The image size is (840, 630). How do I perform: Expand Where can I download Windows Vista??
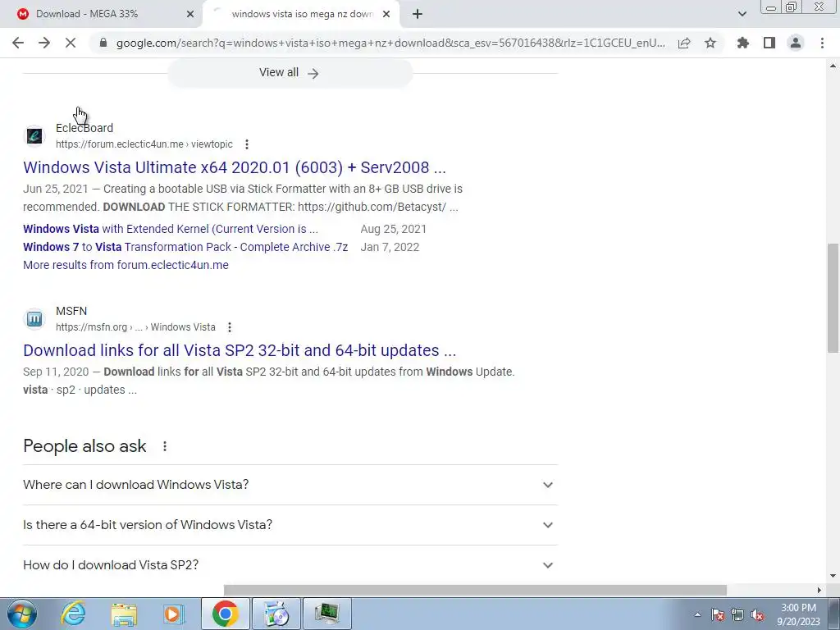point(290,485)
